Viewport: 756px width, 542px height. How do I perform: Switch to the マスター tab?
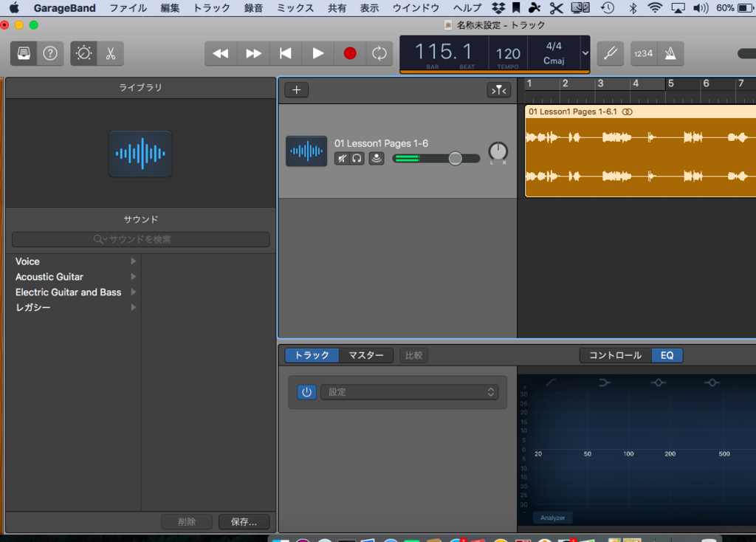(x=366, y=355)
